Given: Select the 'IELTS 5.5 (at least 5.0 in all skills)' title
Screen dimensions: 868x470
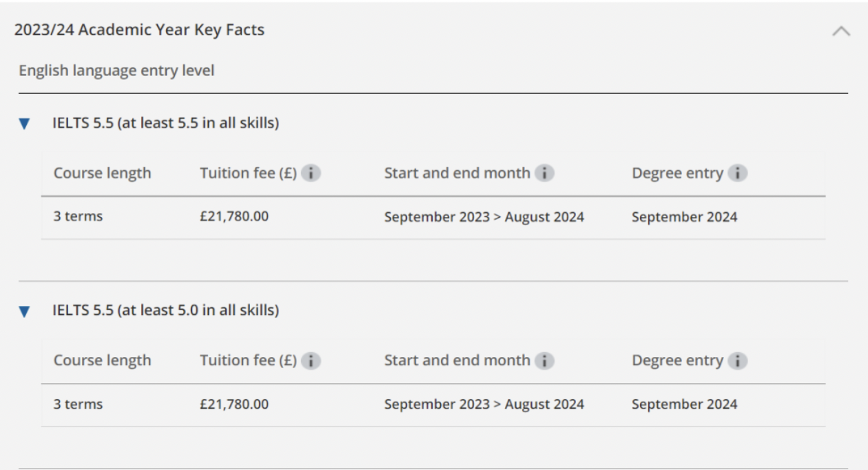Looking at the screenshot, I should tap(165, 311).
